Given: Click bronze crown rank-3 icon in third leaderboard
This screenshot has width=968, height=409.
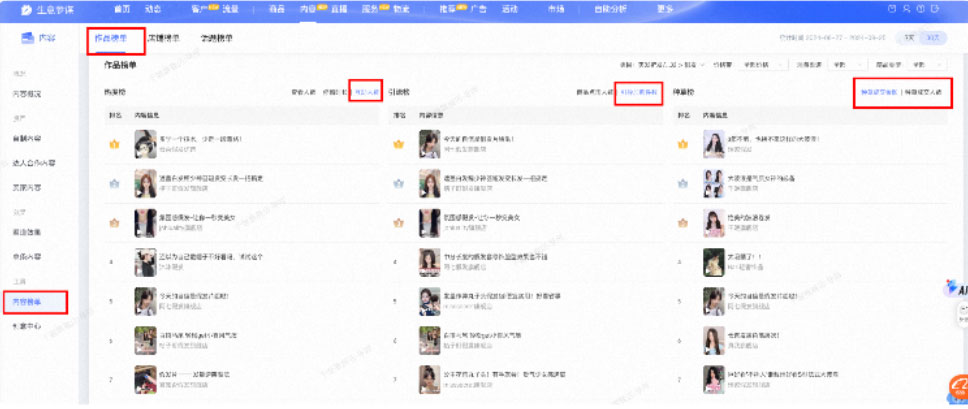Looking at the screenshot, I should [x=682, y=223].
